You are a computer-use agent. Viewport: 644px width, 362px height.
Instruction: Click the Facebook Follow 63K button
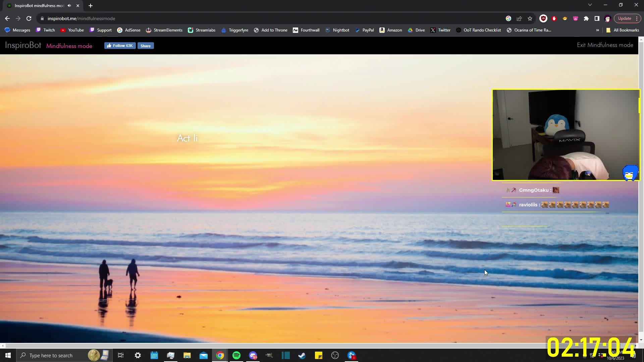pos(120,46)
